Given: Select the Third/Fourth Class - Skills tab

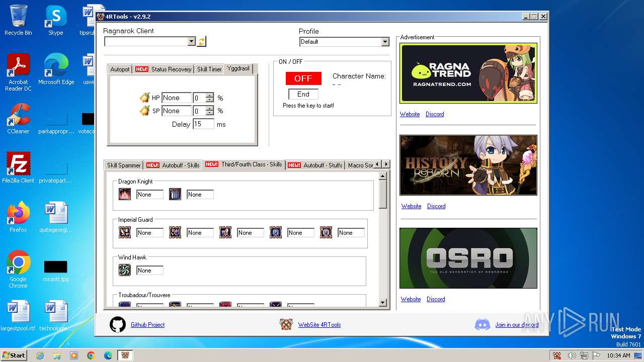Looking at the screenshot, I should click(244, 164).
